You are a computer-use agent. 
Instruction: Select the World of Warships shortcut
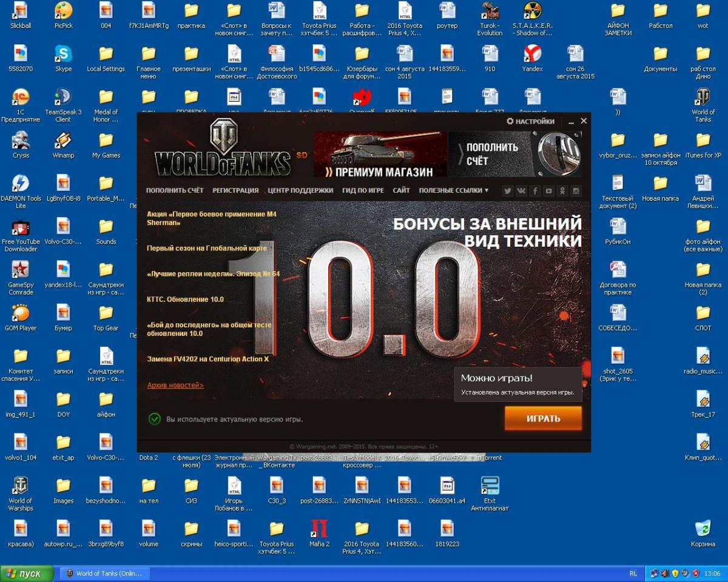(21, 493)
